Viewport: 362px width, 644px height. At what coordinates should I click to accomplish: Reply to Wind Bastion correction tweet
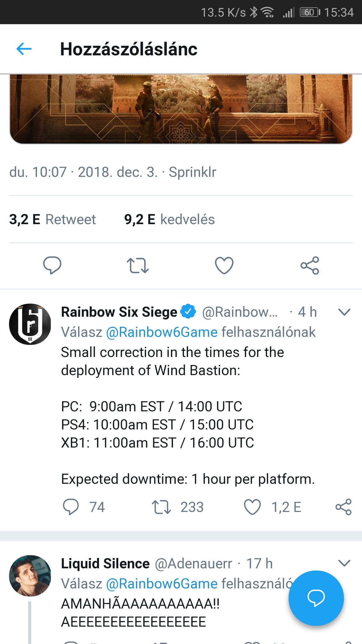click(71, 507)
